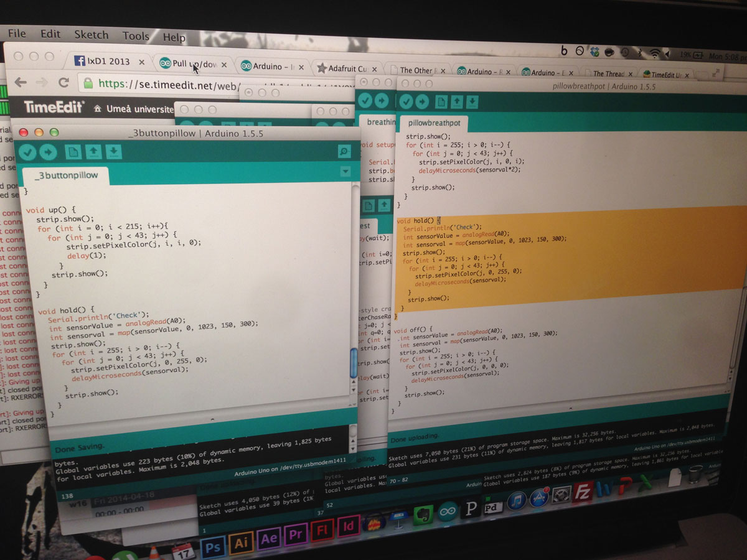The image size is (747, 560).
Task: Switch to the IxD1 2013 Chrome tab
Action: 108,62
